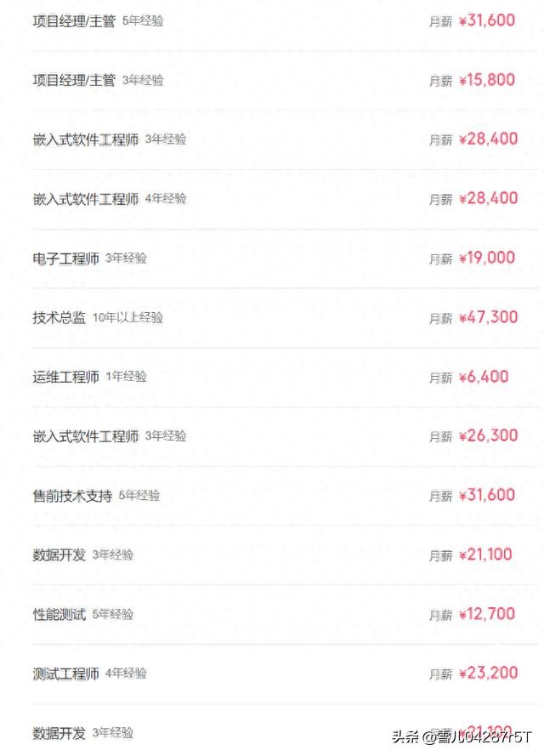The width and height of the screenshot is (544, 756).
Task: Click the 1年经验 experience label
Action: click(126, 377)
